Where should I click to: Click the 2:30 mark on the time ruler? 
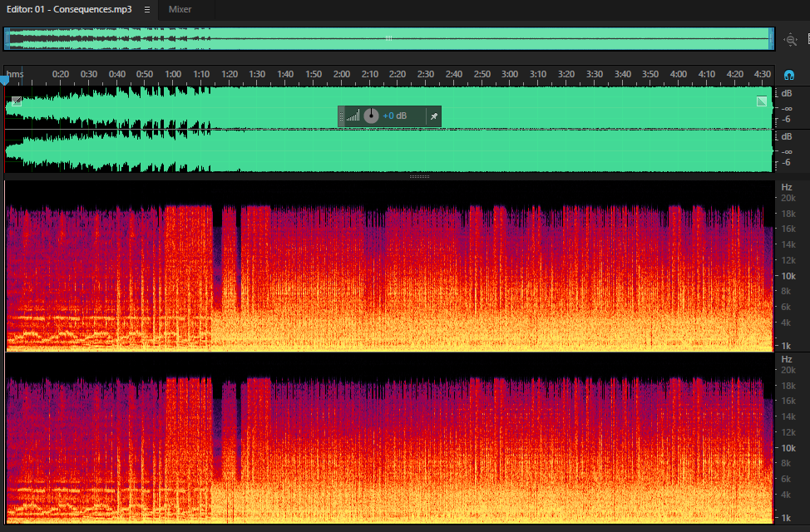426,74
